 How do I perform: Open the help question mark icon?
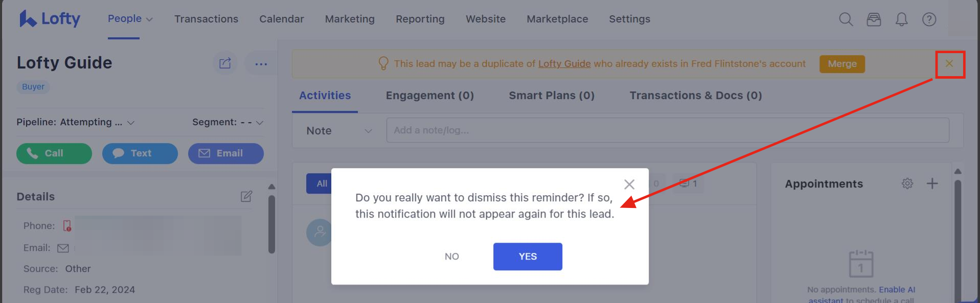[929, 19]
